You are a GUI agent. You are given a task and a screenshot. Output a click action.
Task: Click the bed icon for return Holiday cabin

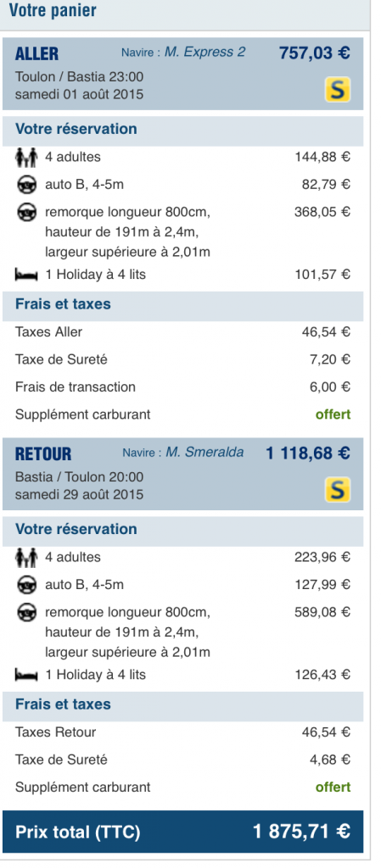[26, 675]
